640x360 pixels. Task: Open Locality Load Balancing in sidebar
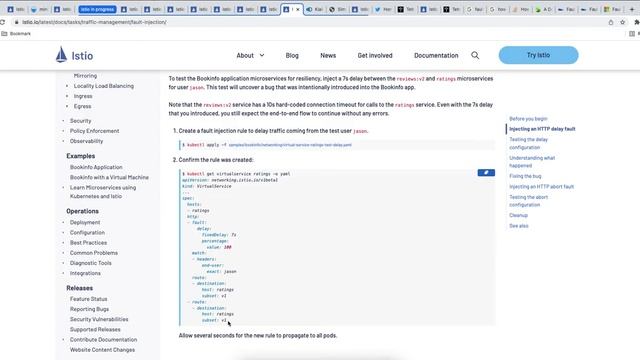[104, 86]
